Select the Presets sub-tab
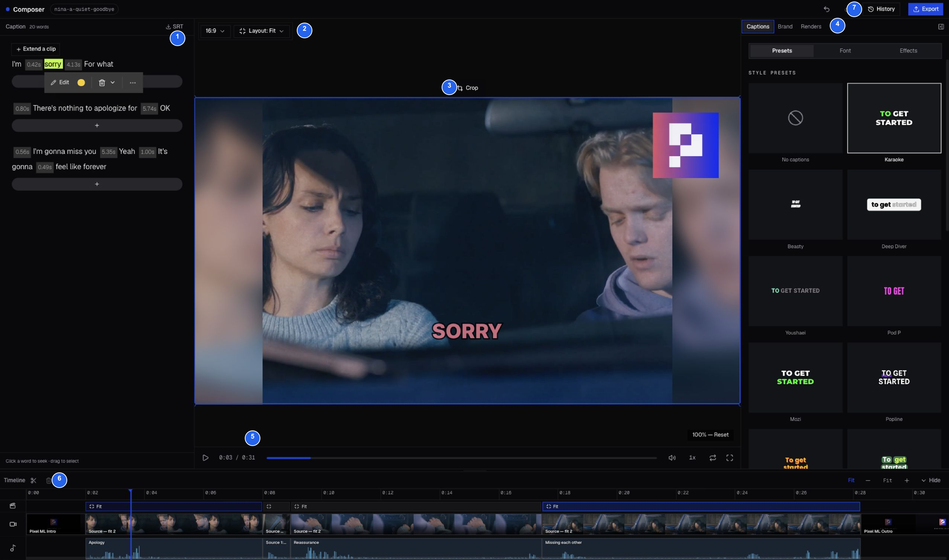 [782, 51]
